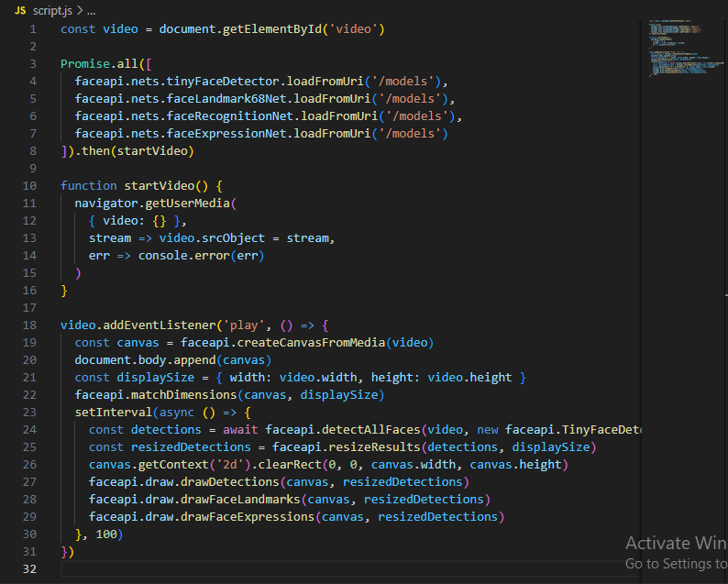This screenshot has height=584, width=728.
Task: Expand the breadcrumb chevron after script.js
Action: (x=80, y=10)
